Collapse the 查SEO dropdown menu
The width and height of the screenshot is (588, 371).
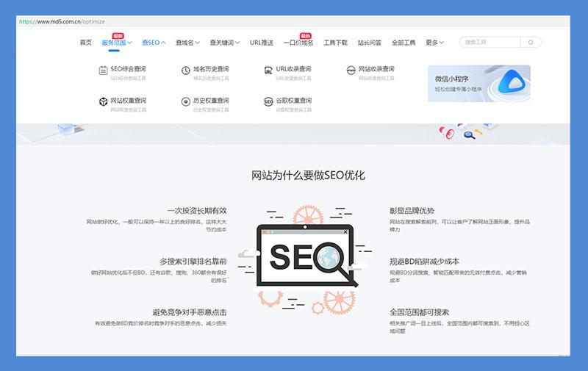click(154, 43)
